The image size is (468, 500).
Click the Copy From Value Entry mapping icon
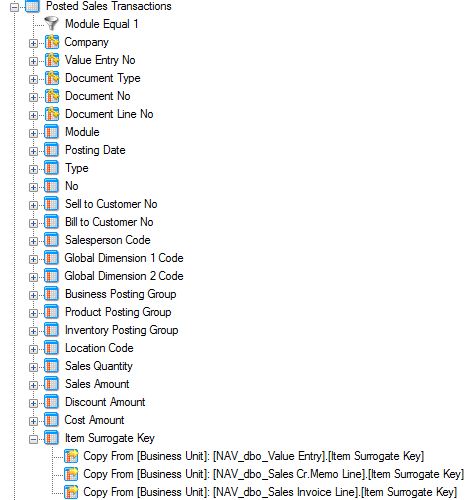click(x=71, y=456)
